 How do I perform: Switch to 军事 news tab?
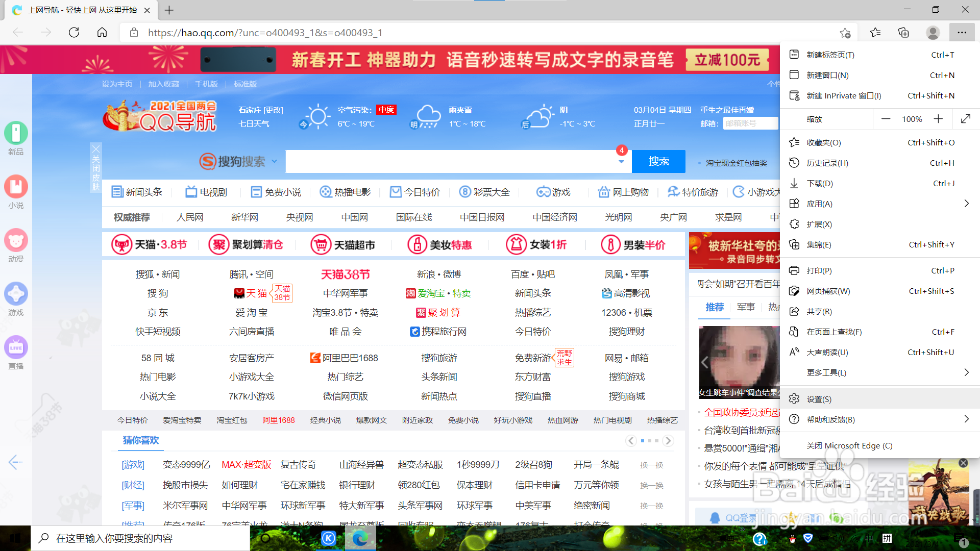pos(746,307)
